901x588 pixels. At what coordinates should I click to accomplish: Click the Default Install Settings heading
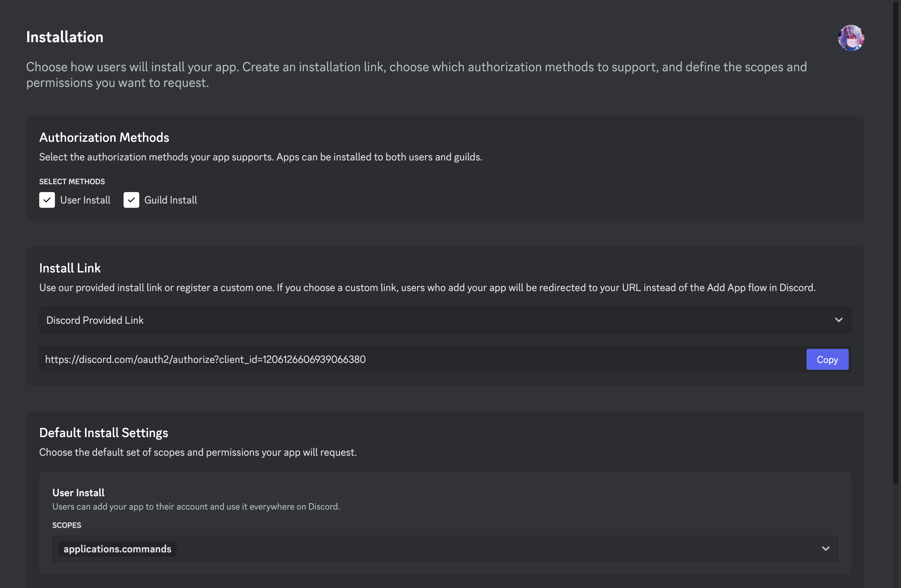click(x=104, y=433)
